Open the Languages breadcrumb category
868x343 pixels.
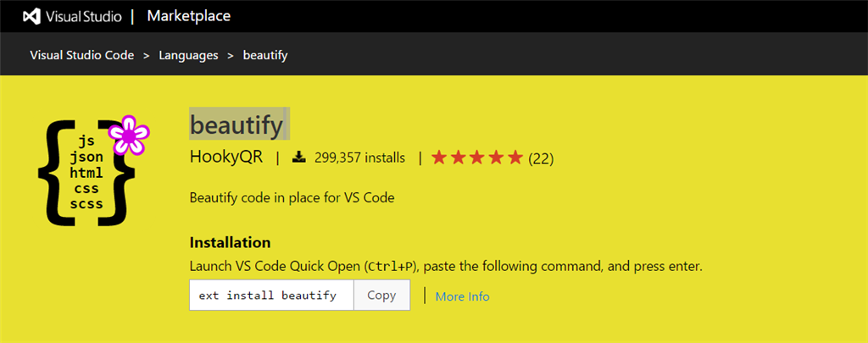188,55
